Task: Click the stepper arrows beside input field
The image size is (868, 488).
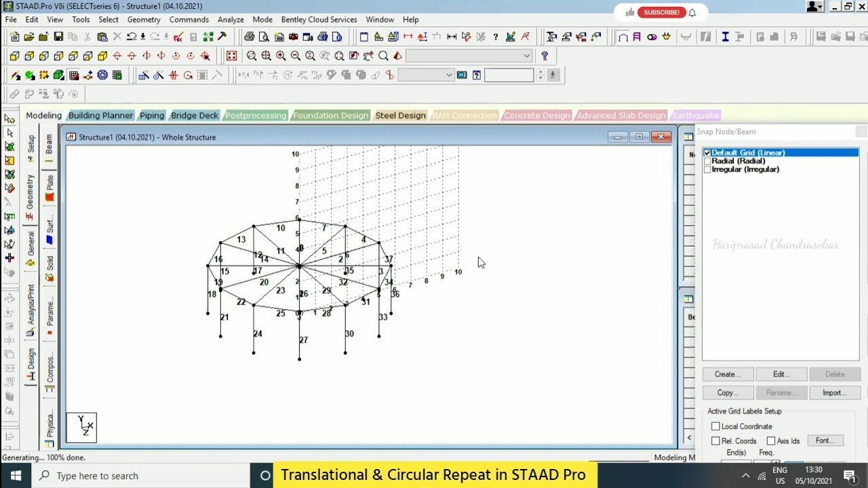Action: (x=540, y=75)
